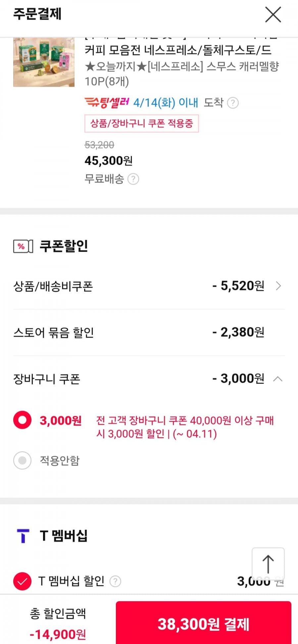
Task: Tap the 무료배송 help question icon
Action: [133, 179]
